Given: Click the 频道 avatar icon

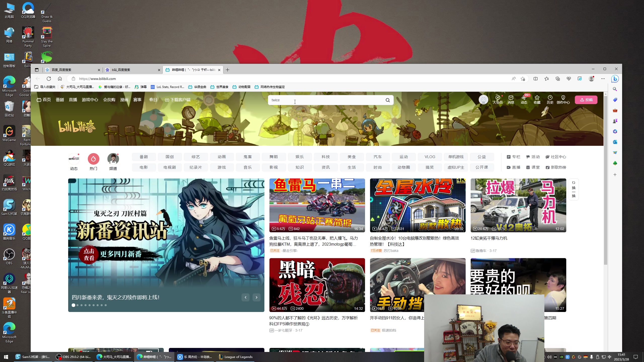Looking at the screenshot, I should pos(113,159).
